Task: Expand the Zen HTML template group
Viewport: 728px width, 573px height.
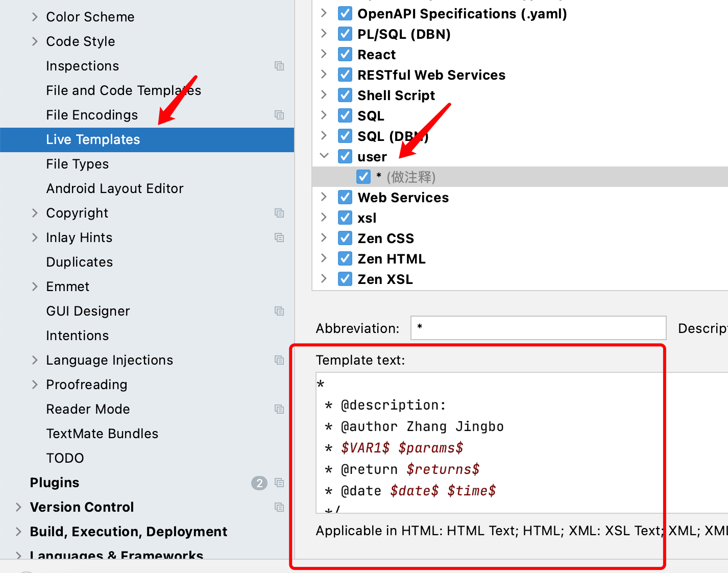Action: pos(324,258)
